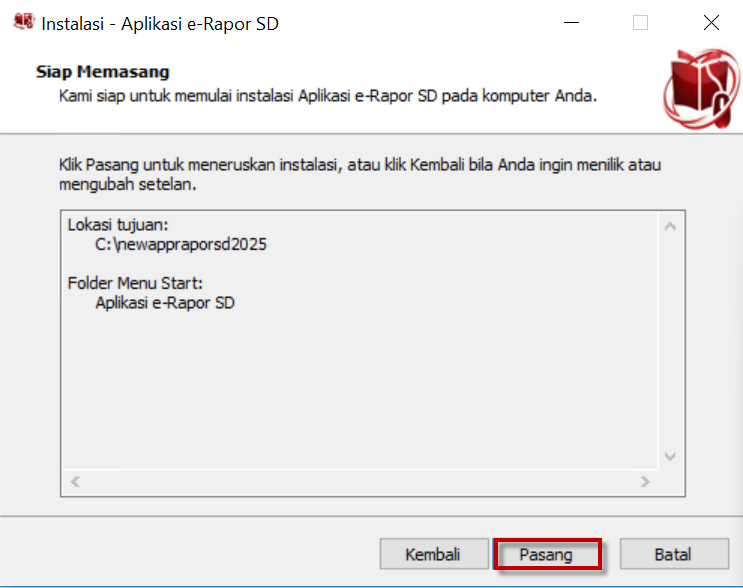Close the installer window with the X

[x=711, y=23]
